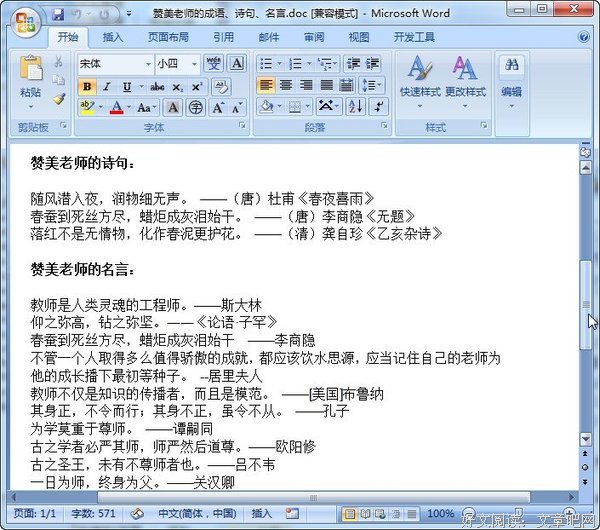Toggle Bold formatting
The width and height of the screenshot is (600, 530).
87,86
